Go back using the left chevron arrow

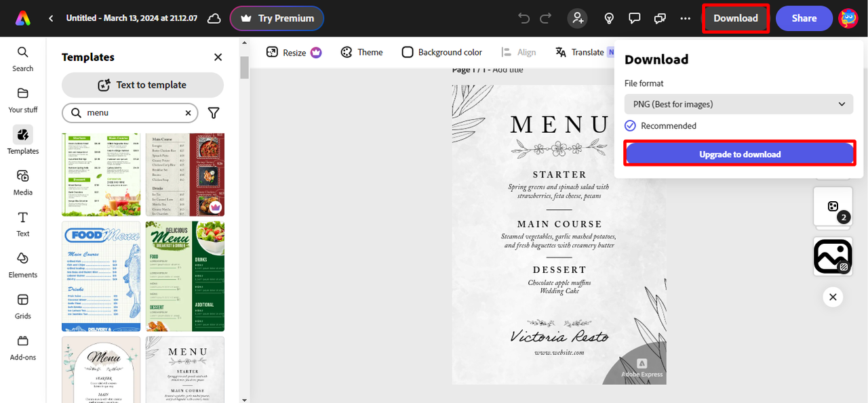click(x=51, y=18)
